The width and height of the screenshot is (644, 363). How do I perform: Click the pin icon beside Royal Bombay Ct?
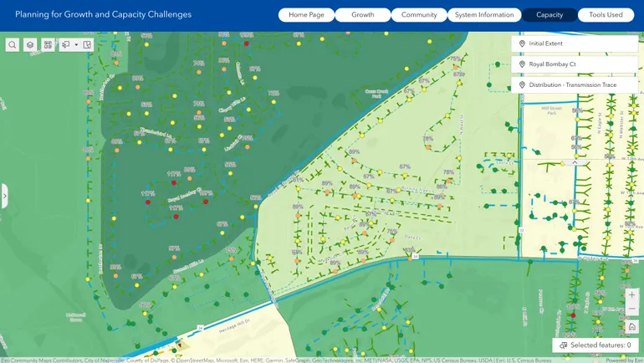522,64
